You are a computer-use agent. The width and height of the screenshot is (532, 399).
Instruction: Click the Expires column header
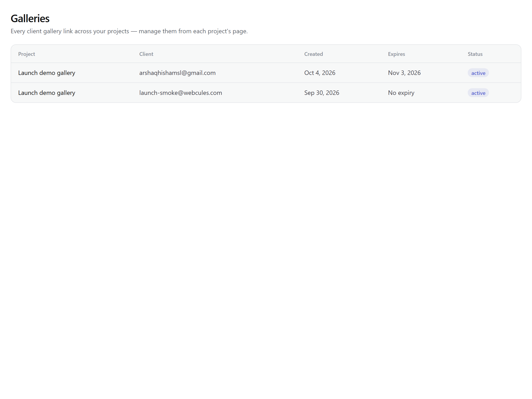click(x=396, y=54)
